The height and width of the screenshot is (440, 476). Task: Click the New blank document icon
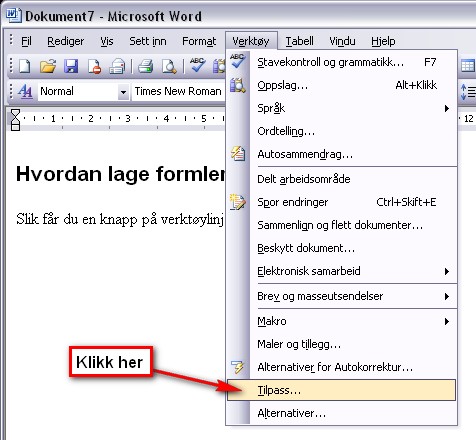point(25,66)
